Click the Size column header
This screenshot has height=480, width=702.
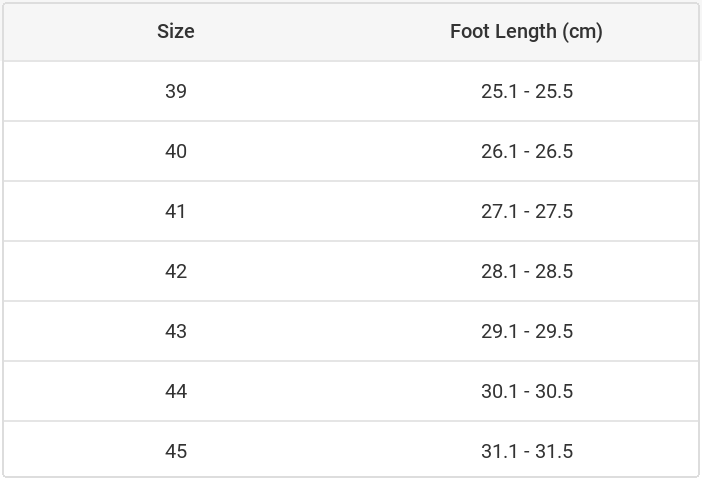click(x=176, y=31)
